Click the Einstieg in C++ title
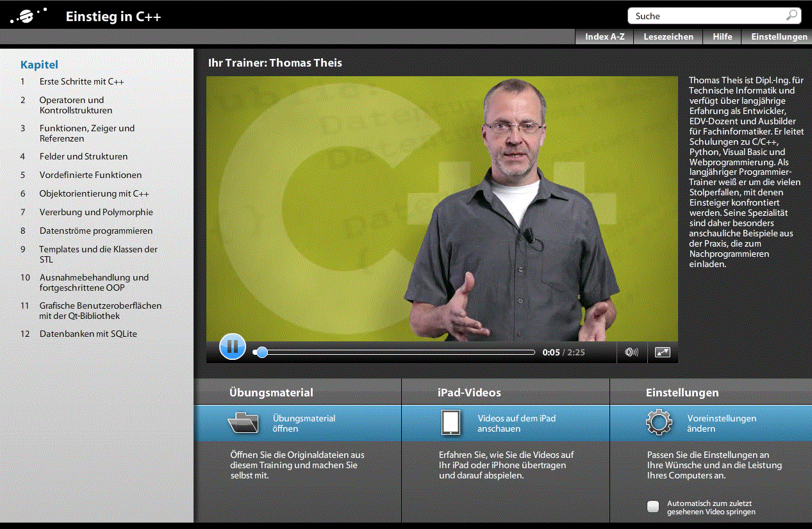 coord(113,17)
